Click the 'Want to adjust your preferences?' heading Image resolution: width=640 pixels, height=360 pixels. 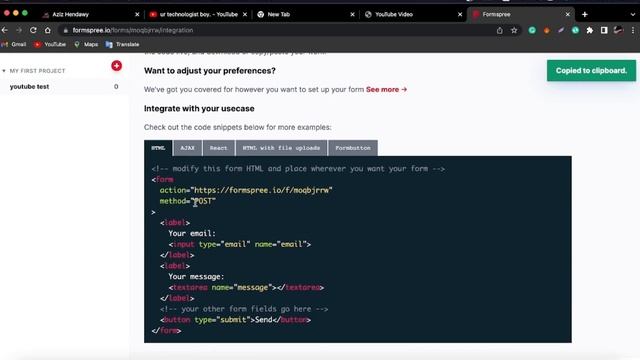click(210, 71)
